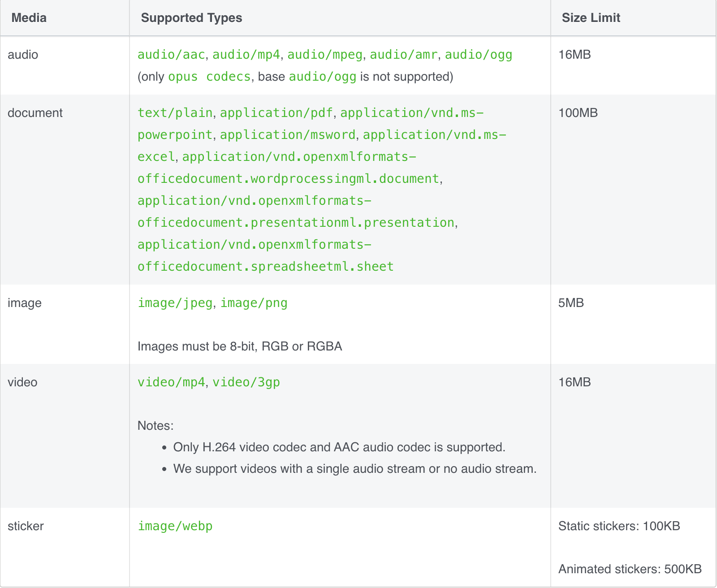Select the audio/mp4 supported type
Viewport: 717px width, 588px height.
point(246,55)
